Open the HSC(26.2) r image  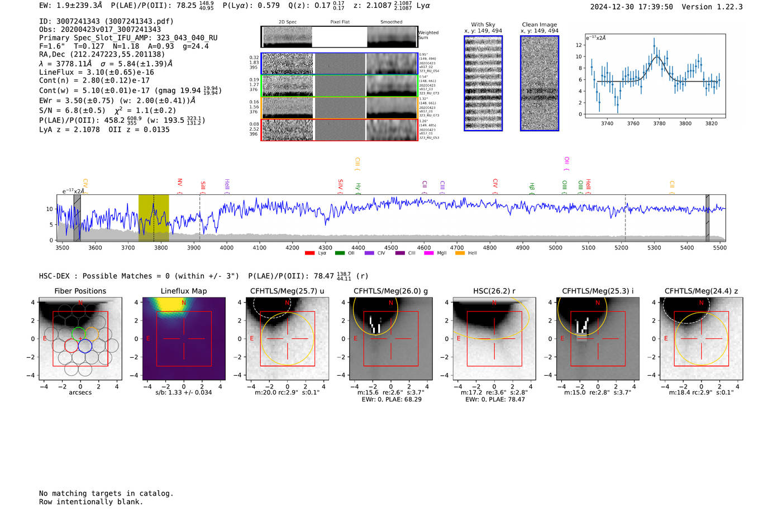click(494, 339)
